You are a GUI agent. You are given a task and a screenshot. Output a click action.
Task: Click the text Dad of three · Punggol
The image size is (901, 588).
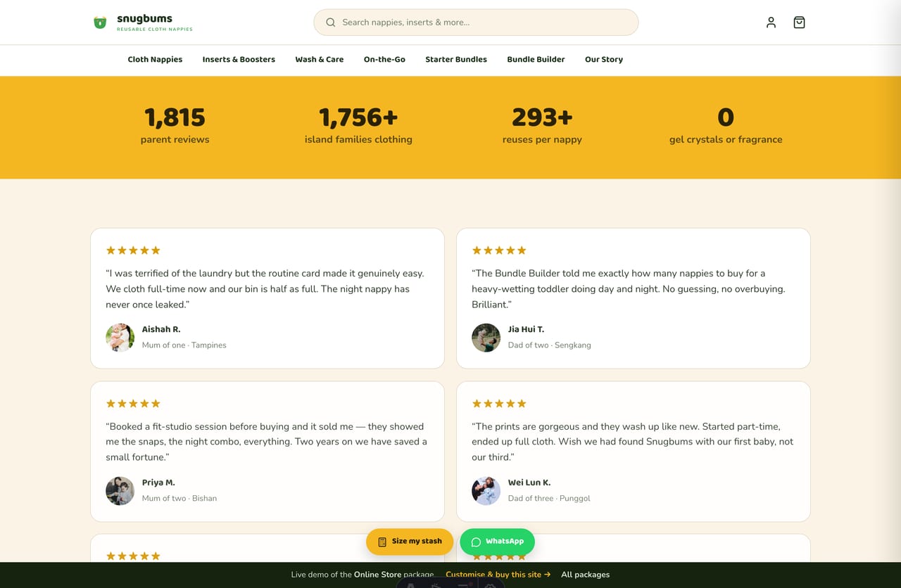[549, 499]
